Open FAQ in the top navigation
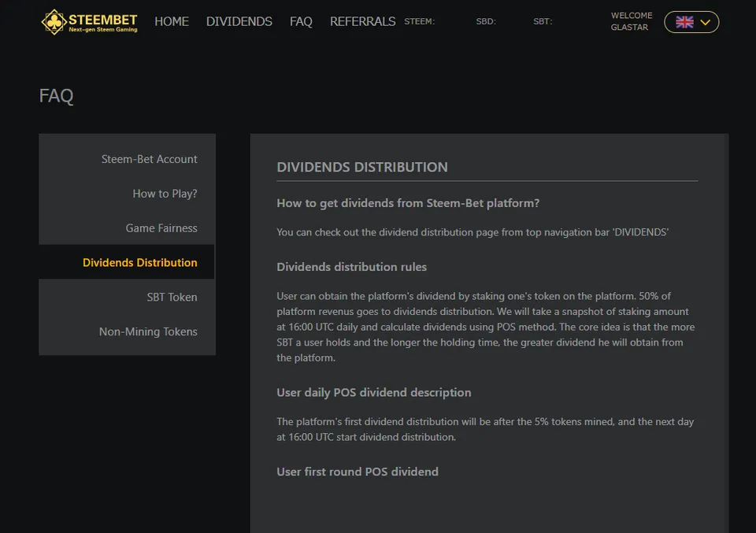 tap(301, 22)
